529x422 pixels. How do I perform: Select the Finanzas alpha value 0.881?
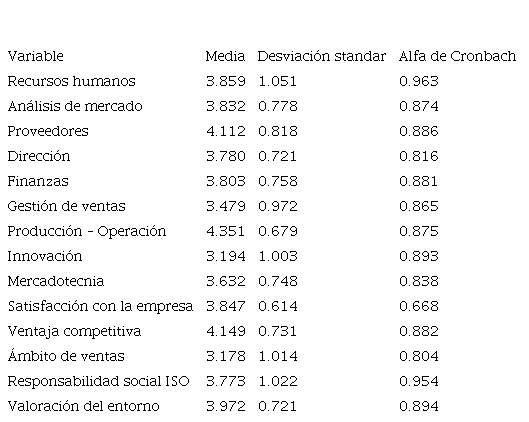tap(418, 181)
